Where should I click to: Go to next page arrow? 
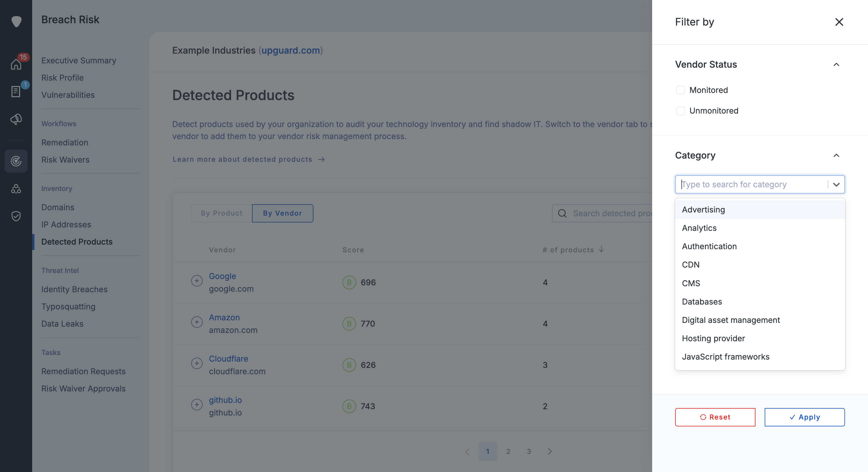coord(550,452)
